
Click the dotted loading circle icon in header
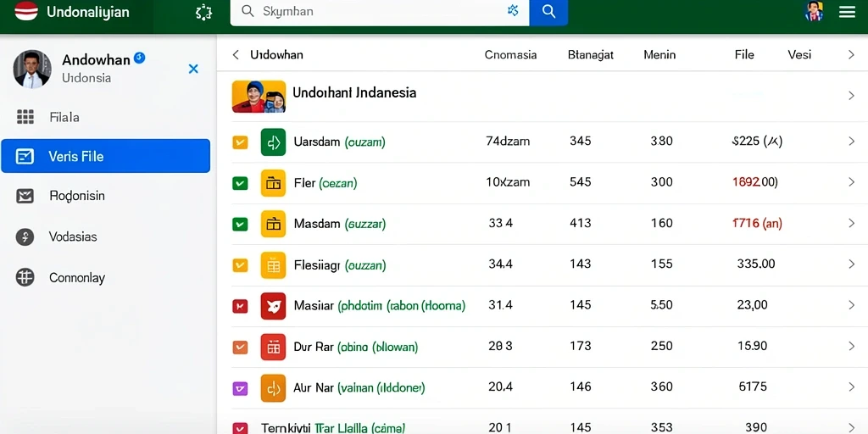pos(203,12)
